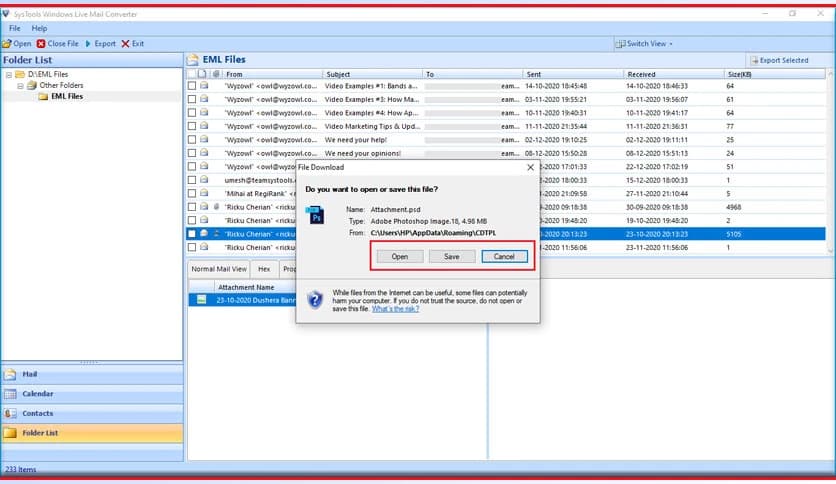Switch to the Hex tab
Viewport: 836px width, 484px height.
(x=264, y=269)
